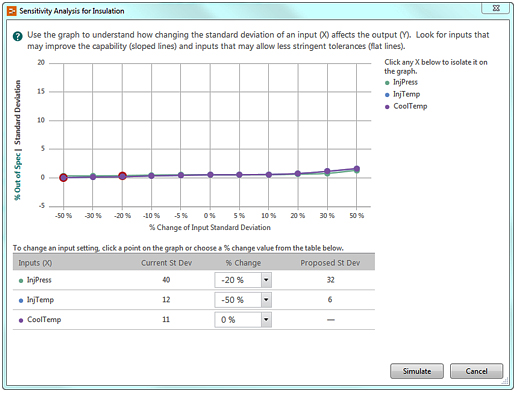
Task: Click the CoolTemp 0 % value field
Action: pyautogui.click(x=238, y=319)
